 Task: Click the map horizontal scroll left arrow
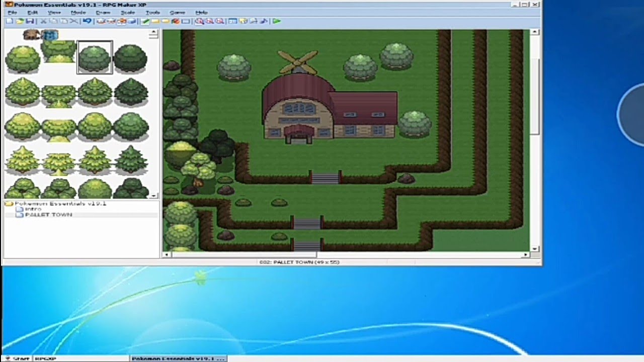point(167,255)
